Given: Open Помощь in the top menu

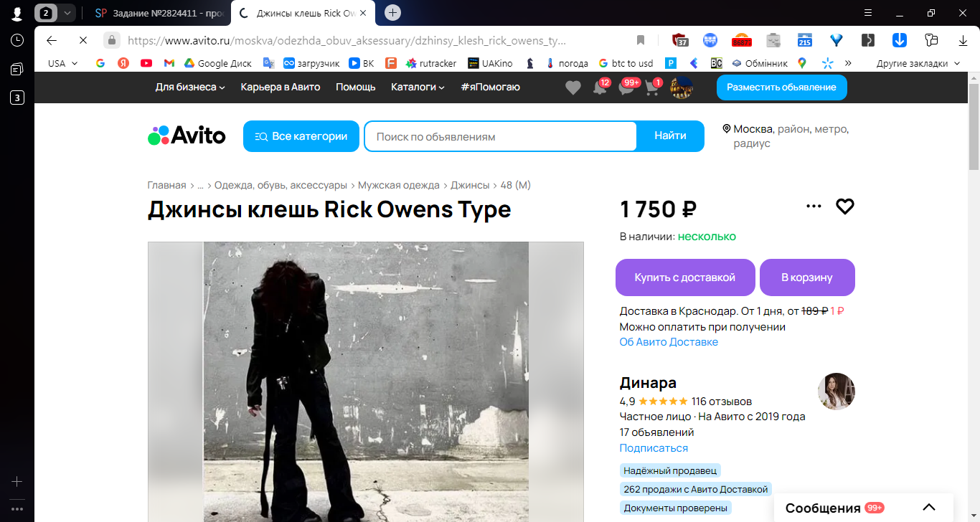Looking at the screenshot, I should [x=356, y=87].
